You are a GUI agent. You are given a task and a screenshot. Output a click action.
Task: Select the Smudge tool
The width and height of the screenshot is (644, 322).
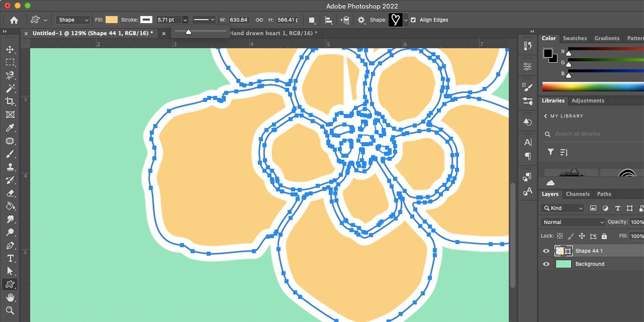pos(10,219)
